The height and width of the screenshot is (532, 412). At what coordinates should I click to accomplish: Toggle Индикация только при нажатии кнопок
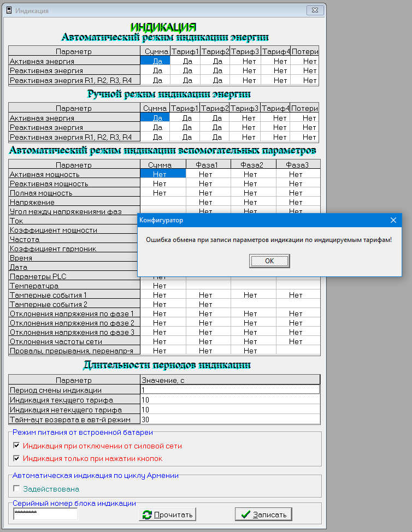(x=16, y=458)
